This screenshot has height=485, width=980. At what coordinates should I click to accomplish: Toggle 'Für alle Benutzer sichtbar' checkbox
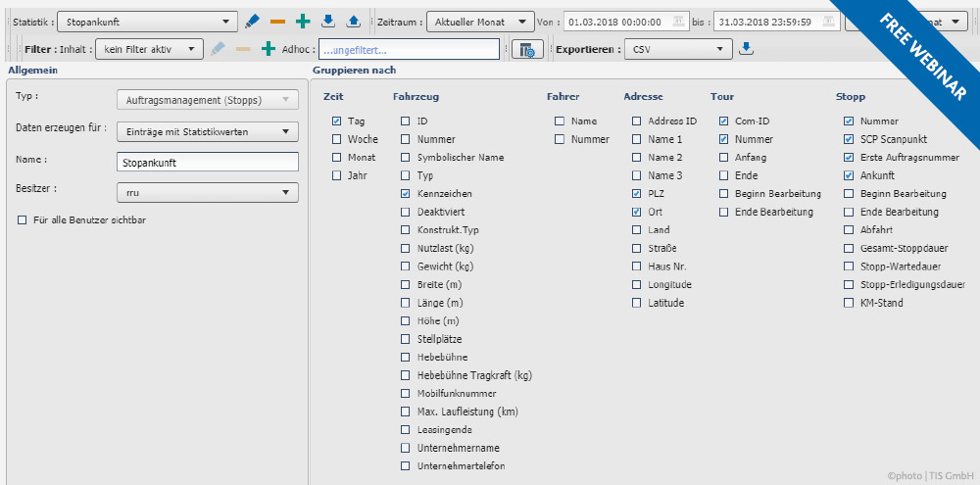22,220
